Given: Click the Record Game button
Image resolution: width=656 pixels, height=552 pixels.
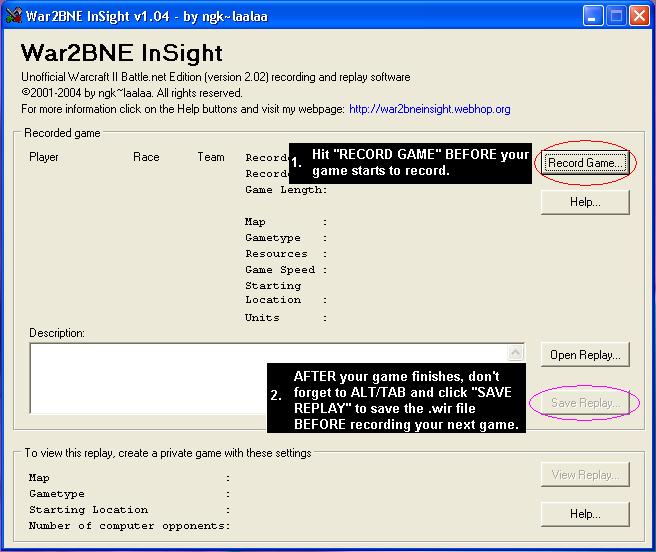Looking at the screenshot, I should coord(585,163).
